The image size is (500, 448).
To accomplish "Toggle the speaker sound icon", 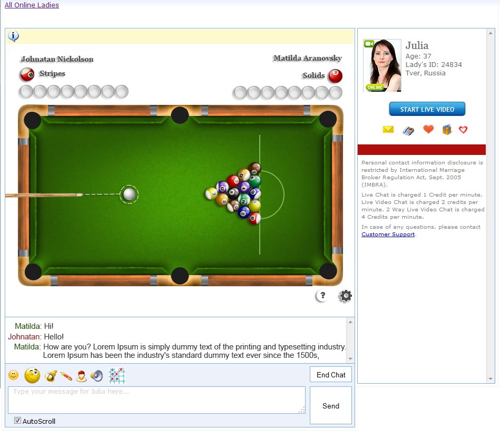I will (96, 376).
